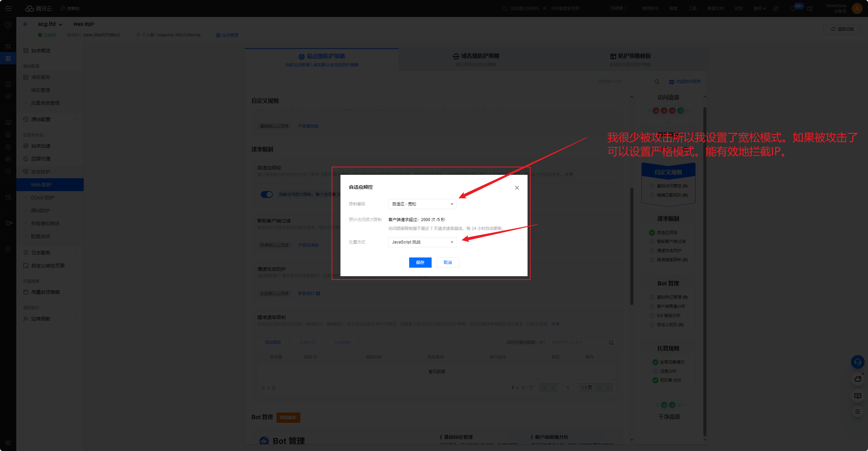
Task: Open the shield check icon in left rail
Action: pyautogui.click(x=8, y=97)
